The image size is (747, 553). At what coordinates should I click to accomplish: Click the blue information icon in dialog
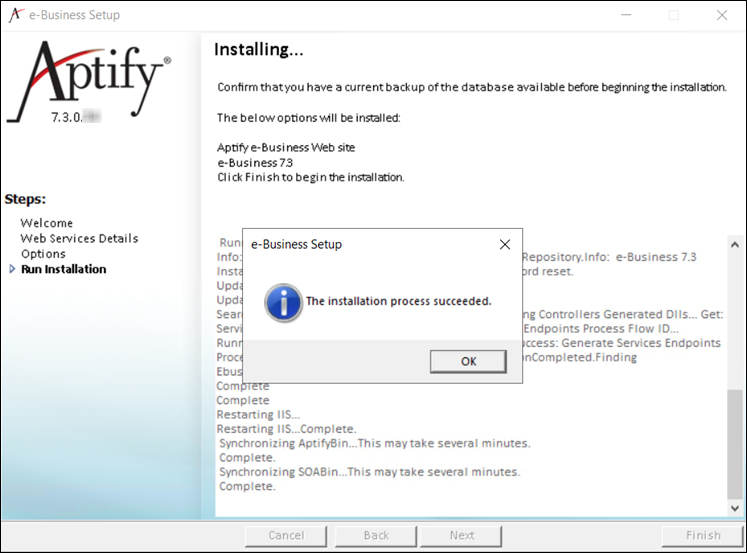(x=283, y=302)
